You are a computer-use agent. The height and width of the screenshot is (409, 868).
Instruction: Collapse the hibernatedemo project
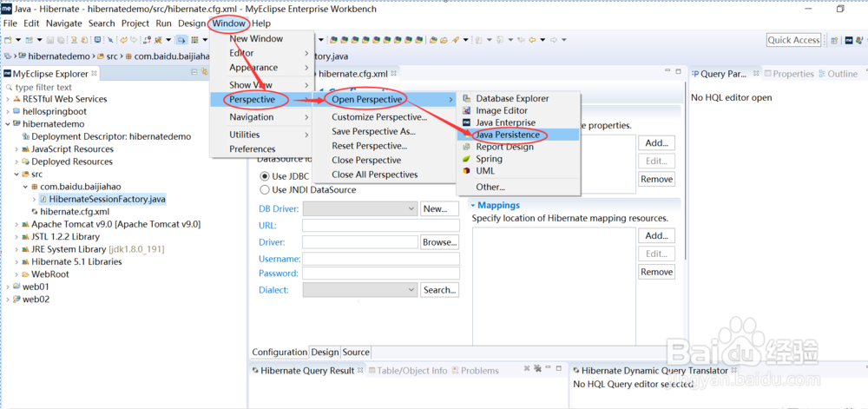point(8,124)
